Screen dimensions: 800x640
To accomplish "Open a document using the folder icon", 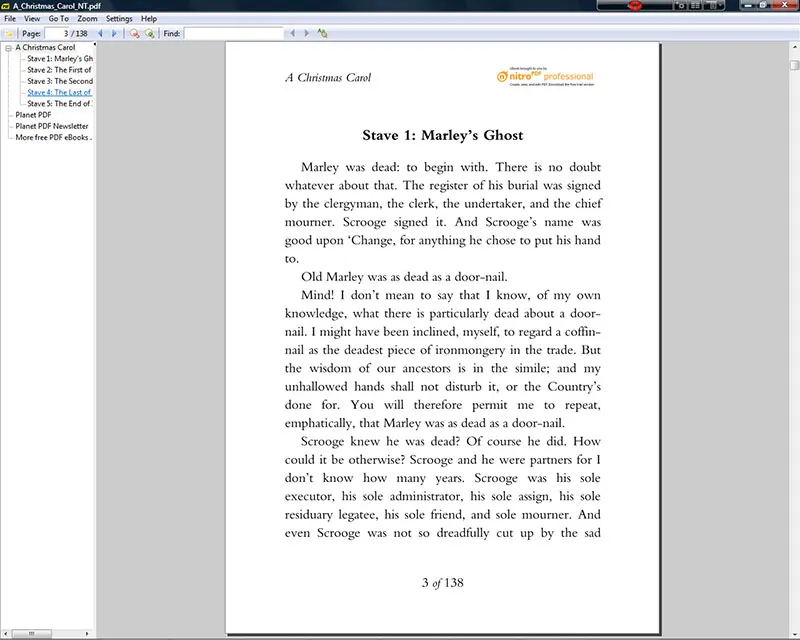I will point(8,34).
